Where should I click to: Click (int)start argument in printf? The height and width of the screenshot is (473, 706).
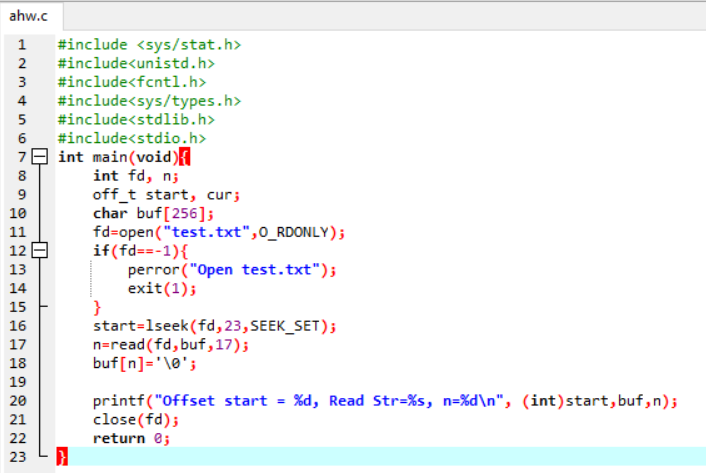coord(566,401)
